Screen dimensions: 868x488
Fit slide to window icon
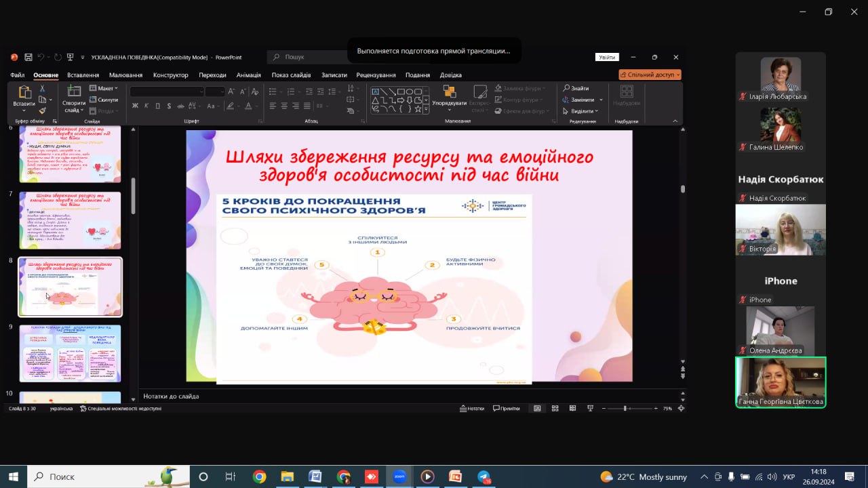click(681, 409)
